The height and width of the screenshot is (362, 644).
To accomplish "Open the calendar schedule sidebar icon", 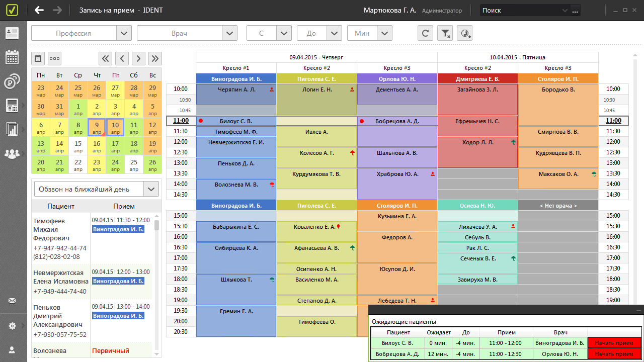I will coord(12,57).
